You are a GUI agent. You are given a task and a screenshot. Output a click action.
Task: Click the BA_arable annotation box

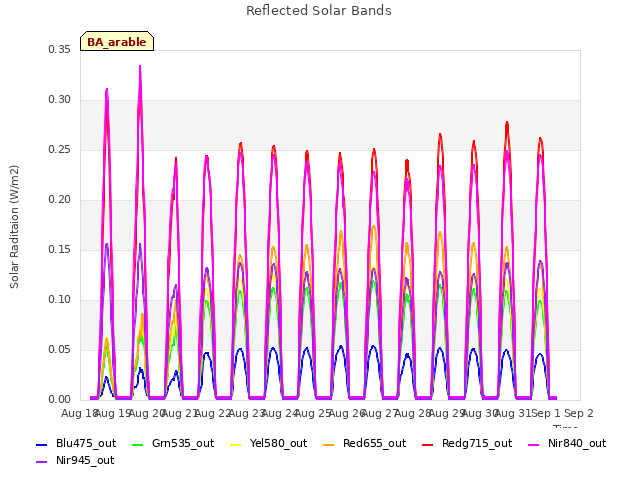tap(117, 41)
